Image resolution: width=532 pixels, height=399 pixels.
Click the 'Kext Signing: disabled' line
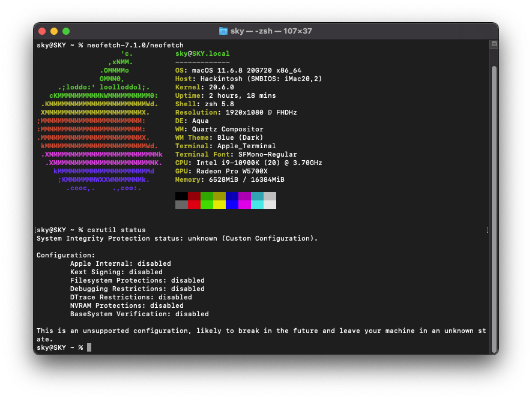(116, 272)
